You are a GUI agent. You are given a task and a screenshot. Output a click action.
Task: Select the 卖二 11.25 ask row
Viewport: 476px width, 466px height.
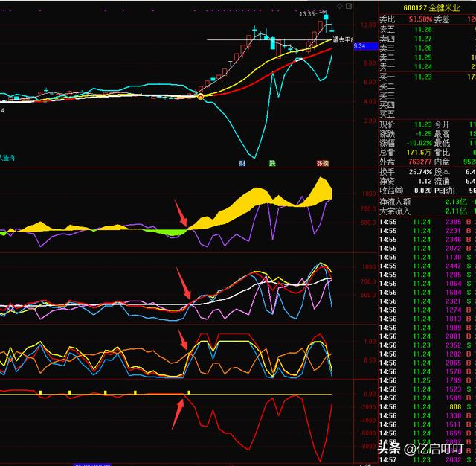click(x=427, y=57)
